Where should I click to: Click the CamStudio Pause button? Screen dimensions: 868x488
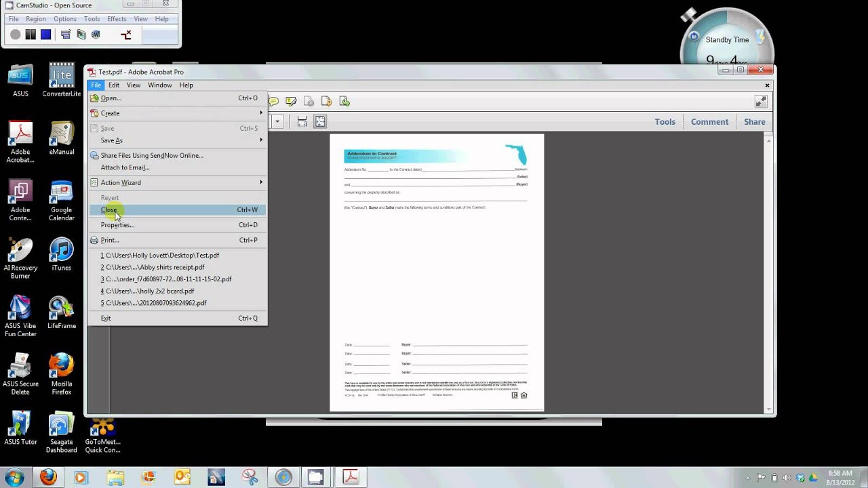31,35
